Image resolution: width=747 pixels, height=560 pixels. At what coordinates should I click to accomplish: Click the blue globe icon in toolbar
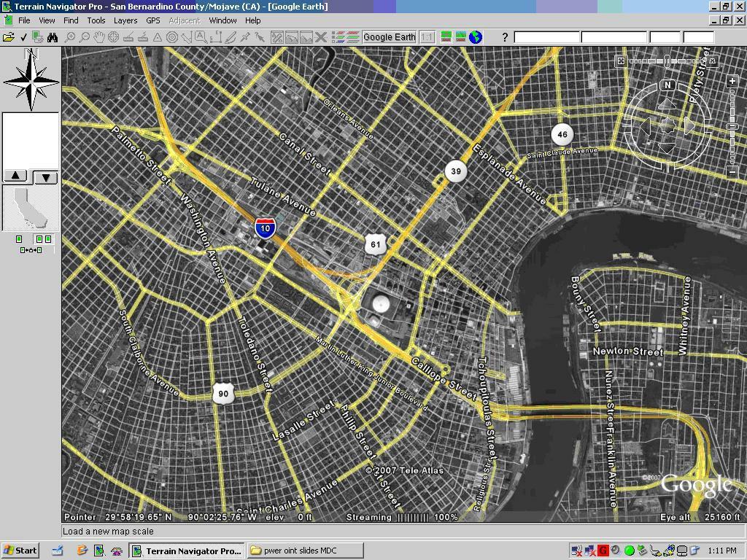(x=476, y=37)
